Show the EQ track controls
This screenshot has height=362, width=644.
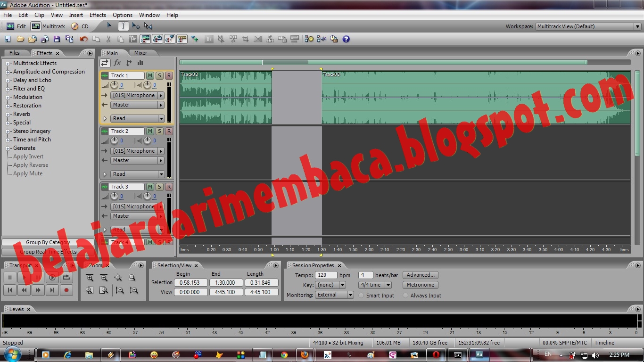(x=140, y=63)
